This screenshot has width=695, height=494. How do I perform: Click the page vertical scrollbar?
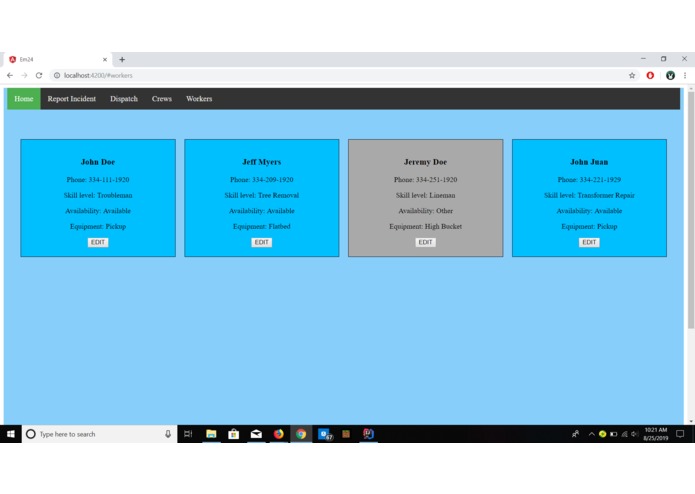coord(691,210)
